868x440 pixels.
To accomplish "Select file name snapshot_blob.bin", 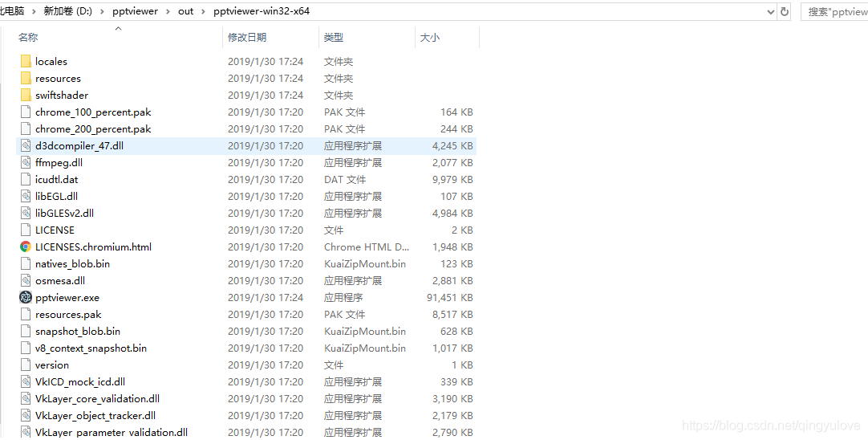I will pos(78,332).
